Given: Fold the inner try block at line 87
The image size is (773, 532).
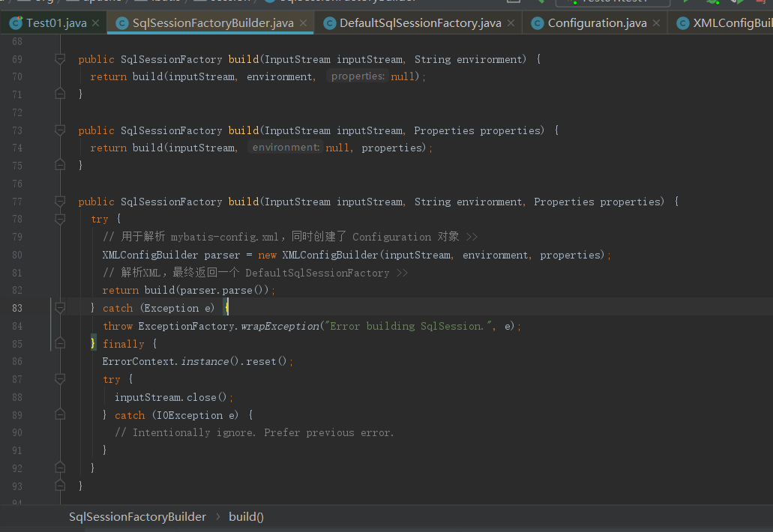Looking at the screenshot, I should click(60, 379).
